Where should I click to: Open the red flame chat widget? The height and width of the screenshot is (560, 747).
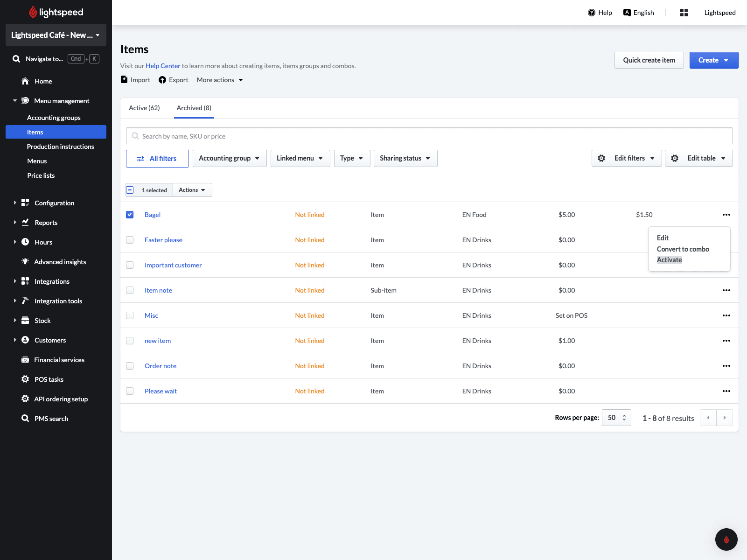pos(726,539)
